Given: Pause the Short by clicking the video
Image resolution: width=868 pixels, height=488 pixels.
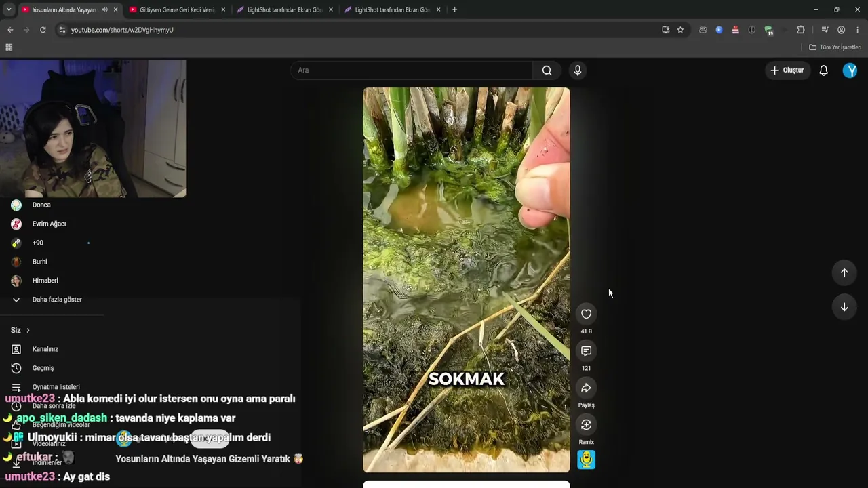Looking at the screenshot, I should (467, 280).
